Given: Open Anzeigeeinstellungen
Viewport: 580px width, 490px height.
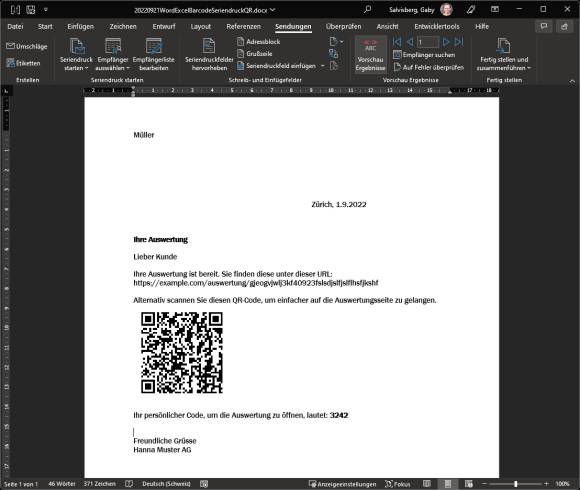Looking at the screenshot, I should (x=343, y=484).
